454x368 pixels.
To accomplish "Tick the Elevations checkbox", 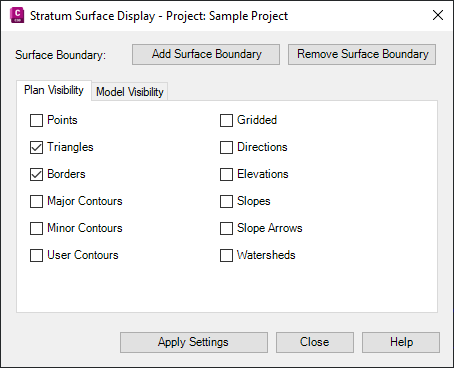I will (x=226, y=174).
